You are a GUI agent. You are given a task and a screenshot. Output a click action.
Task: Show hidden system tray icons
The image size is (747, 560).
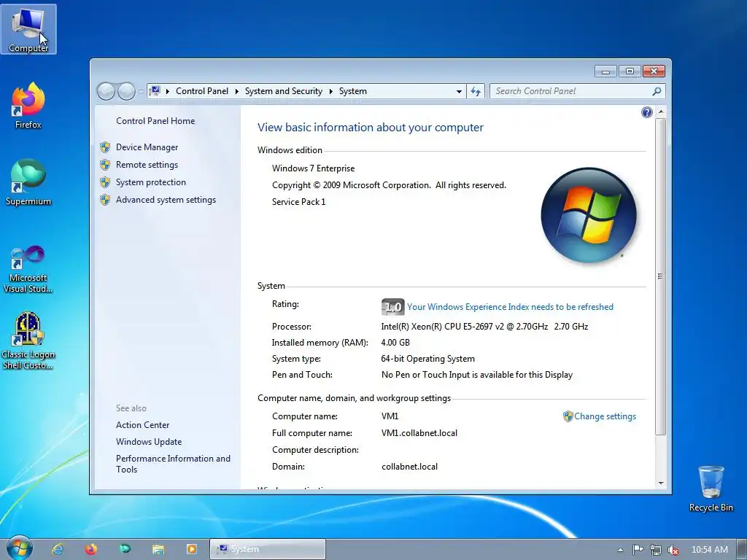click(620, 550)
